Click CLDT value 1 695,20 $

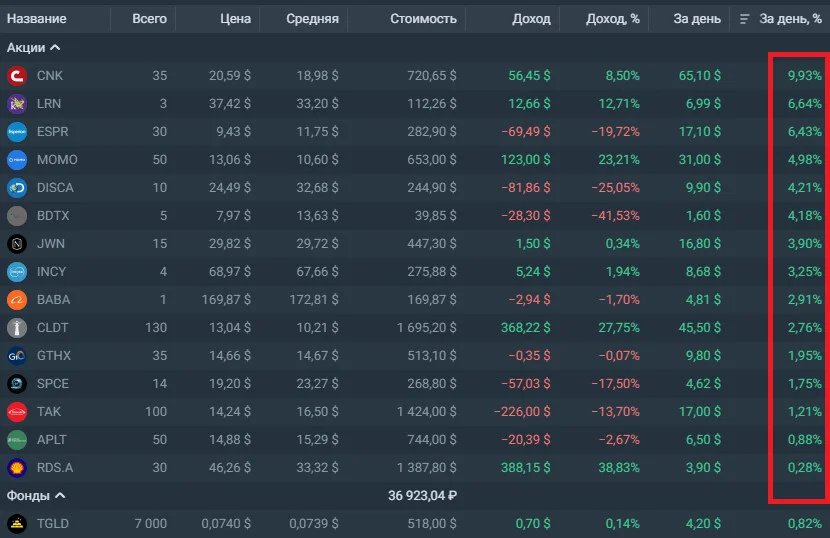(x=427, y=328)
